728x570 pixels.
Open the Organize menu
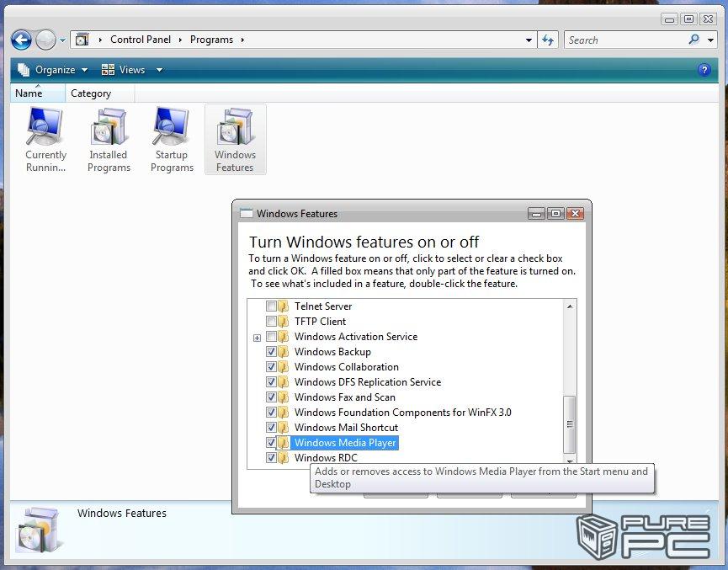coord(52,70)
